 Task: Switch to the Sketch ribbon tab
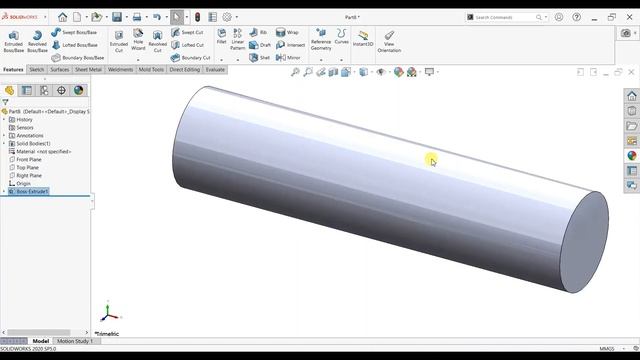36,69
